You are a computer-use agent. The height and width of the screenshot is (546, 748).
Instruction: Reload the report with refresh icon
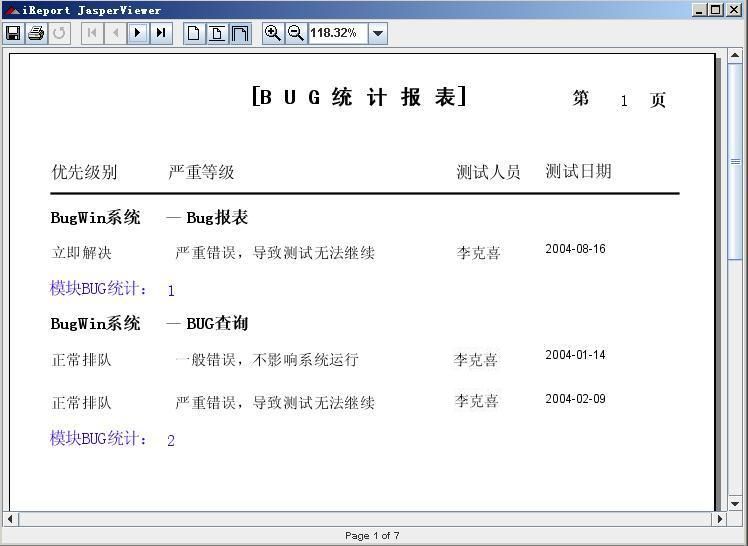59,33
